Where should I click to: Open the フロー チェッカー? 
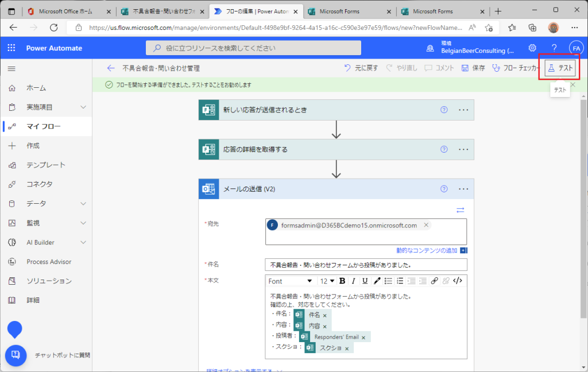point(516,68)
